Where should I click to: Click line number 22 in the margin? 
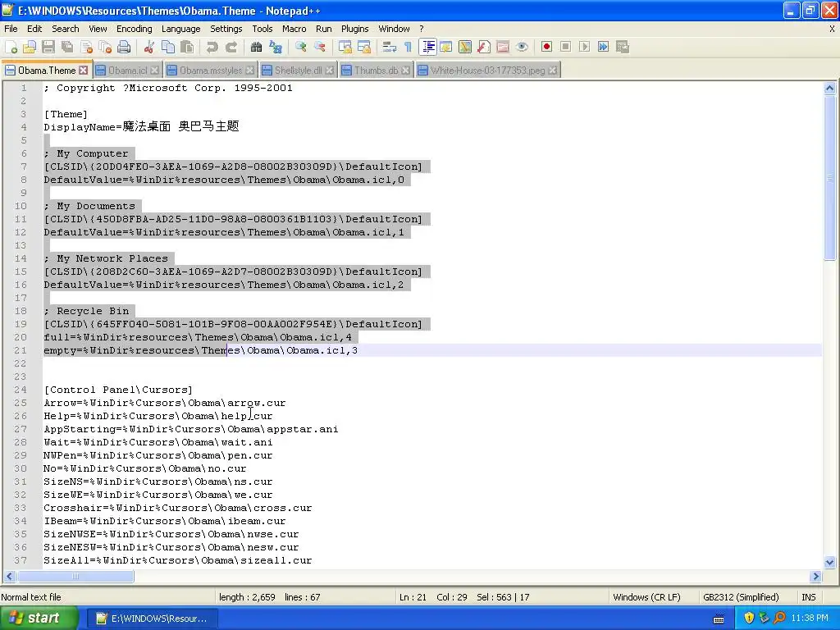click(x=21, y=363)
